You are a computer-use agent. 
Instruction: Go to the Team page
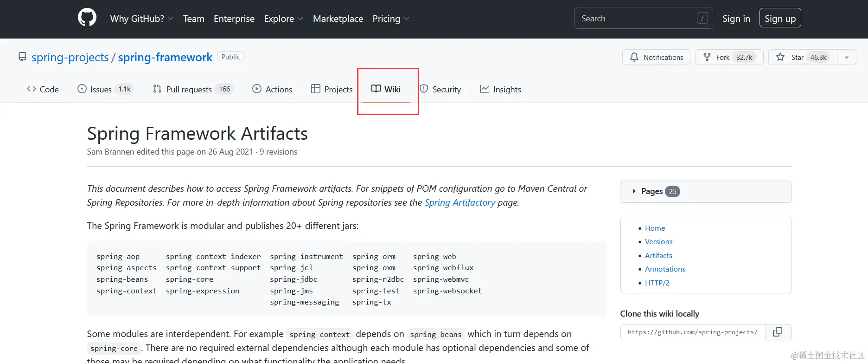(193, 19)
